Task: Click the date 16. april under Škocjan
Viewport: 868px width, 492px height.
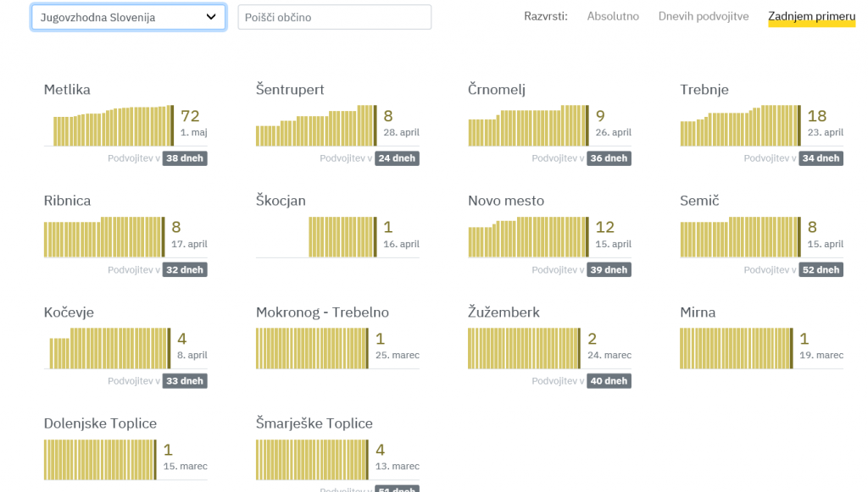Action: (401, 244)
